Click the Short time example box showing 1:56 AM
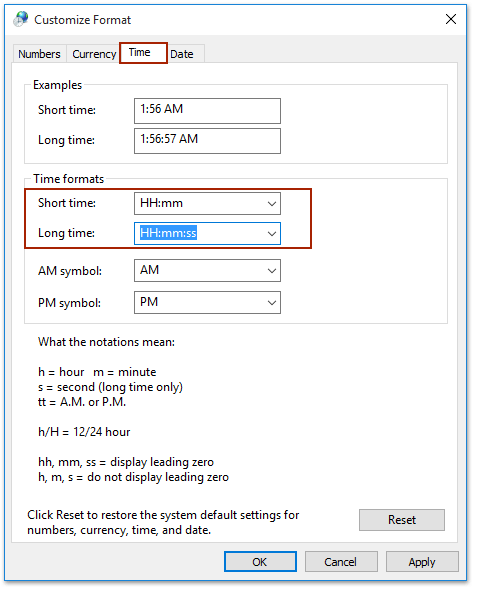The image size is (477, 590). pyautogui.click(x=207, y=111)
